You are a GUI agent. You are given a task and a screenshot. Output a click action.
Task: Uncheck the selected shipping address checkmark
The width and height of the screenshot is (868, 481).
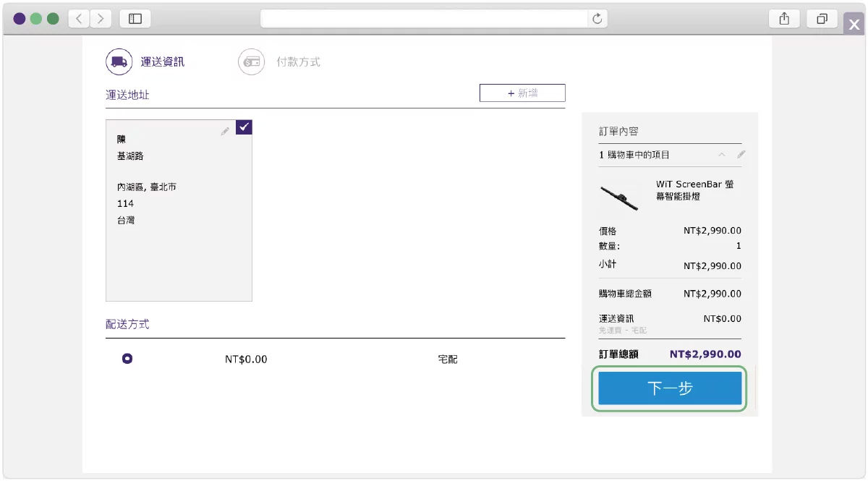243,127
